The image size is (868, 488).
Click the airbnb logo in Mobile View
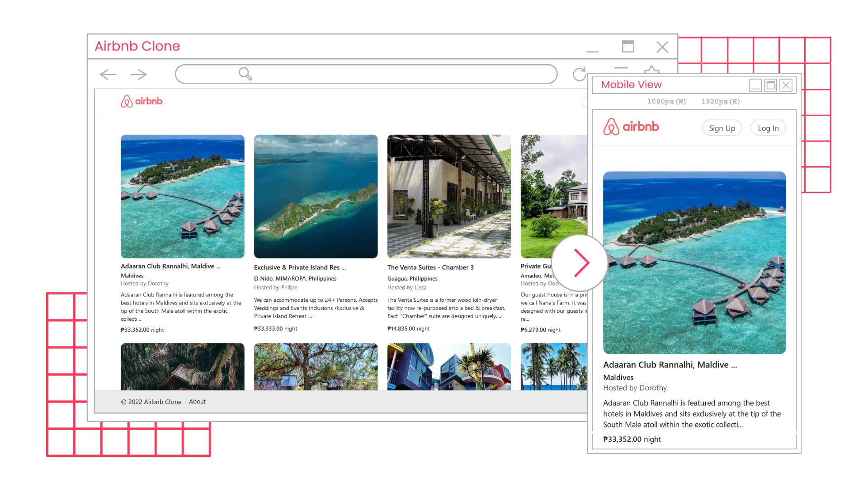pos(631,127)
